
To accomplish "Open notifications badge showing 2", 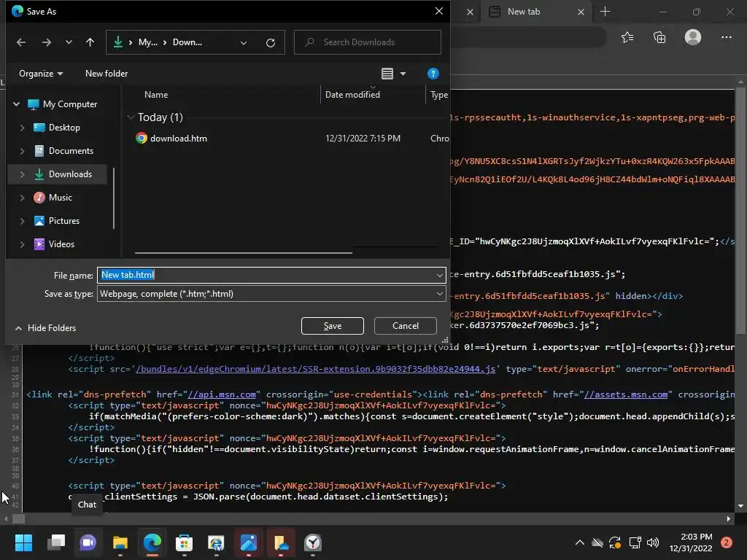I will click(727, 542).
